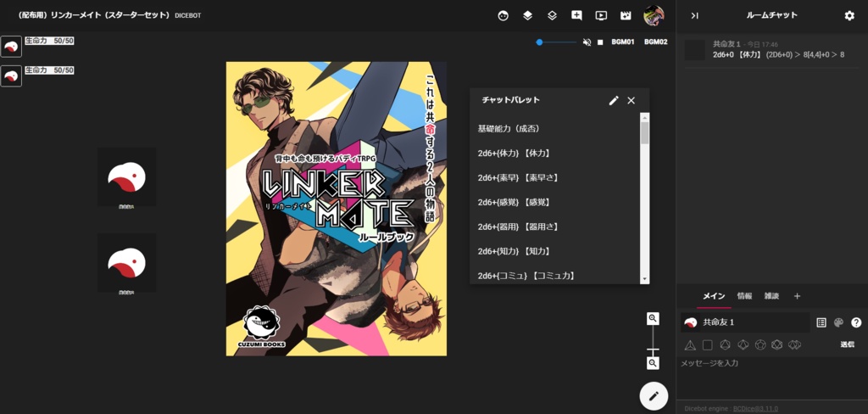
Task: Open the help question mark icon
Action: click(856, 322)
